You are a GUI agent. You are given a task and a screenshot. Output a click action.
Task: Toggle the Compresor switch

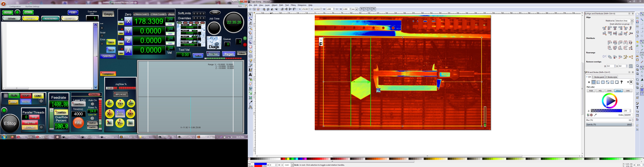coord(108,74)
